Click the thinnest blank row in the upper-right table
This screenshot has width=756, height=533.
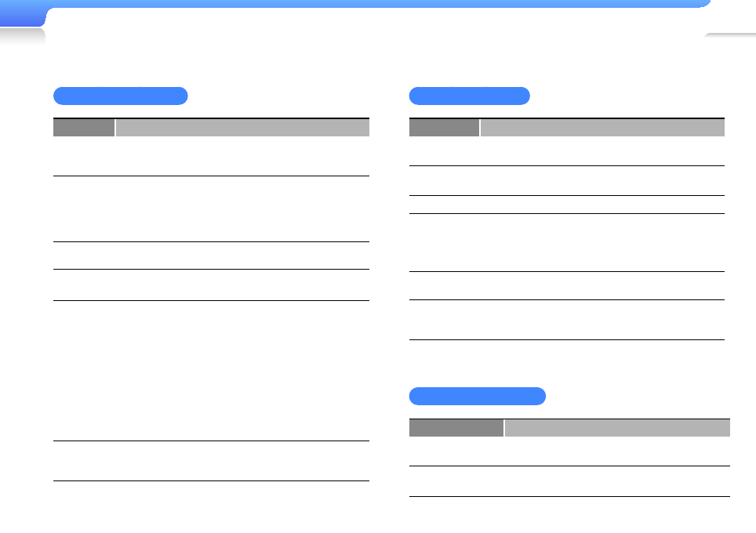point(566,205)
